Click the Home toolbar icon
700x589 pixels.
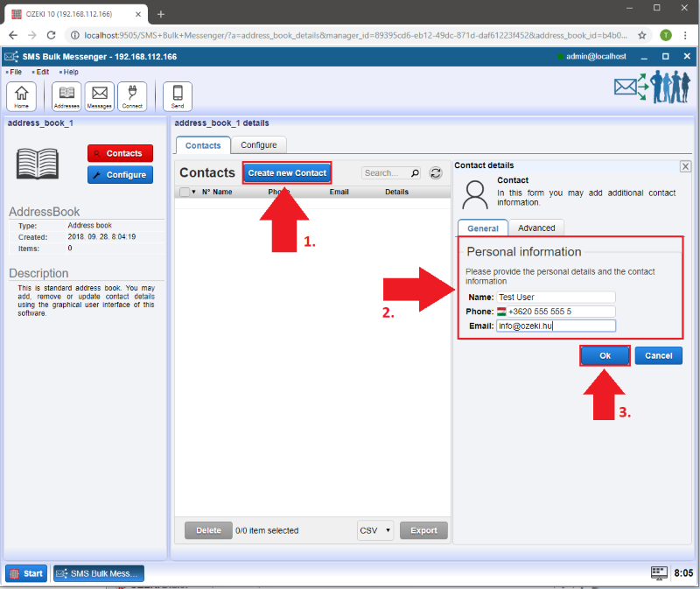tap(21, 95)
